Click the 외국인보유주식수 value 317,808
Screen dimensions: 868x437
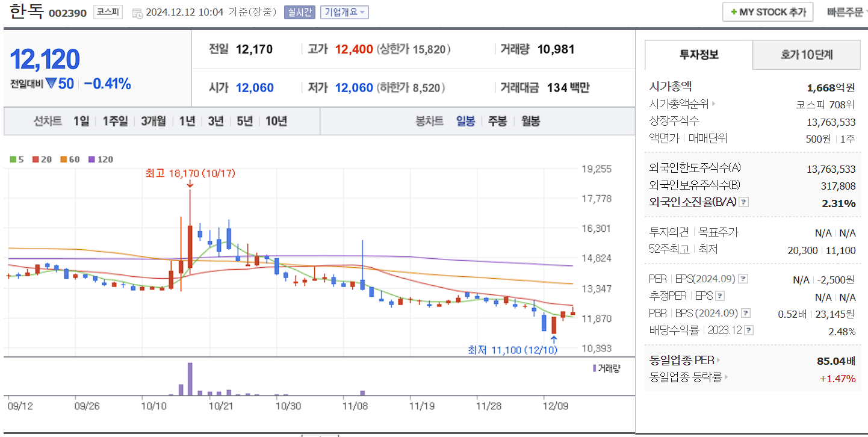pos(838,186)
